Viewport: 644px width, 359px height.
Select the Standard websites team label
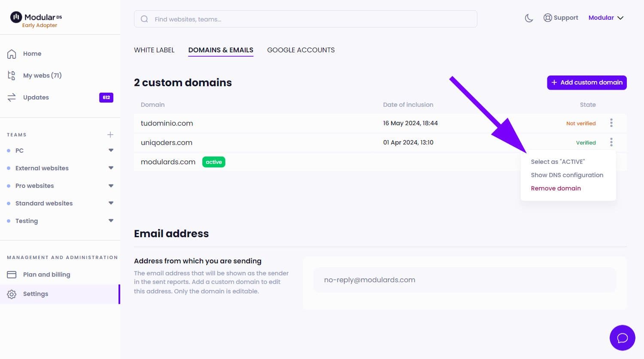(44, 203)
